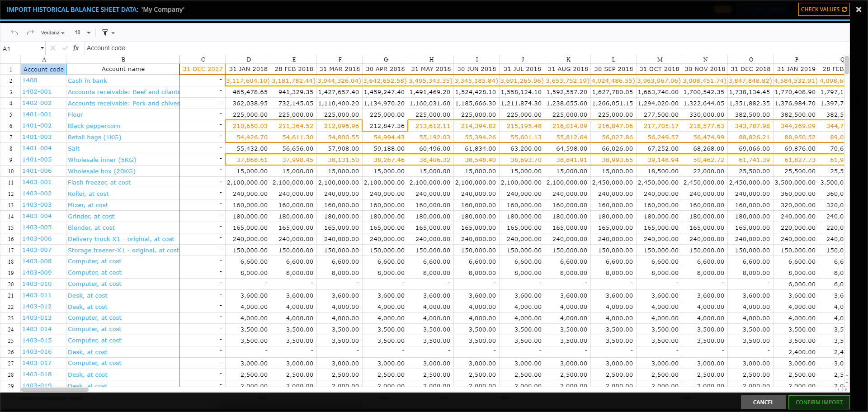Click the 30 JUN 2018 header cell

[x=476, y=69]
